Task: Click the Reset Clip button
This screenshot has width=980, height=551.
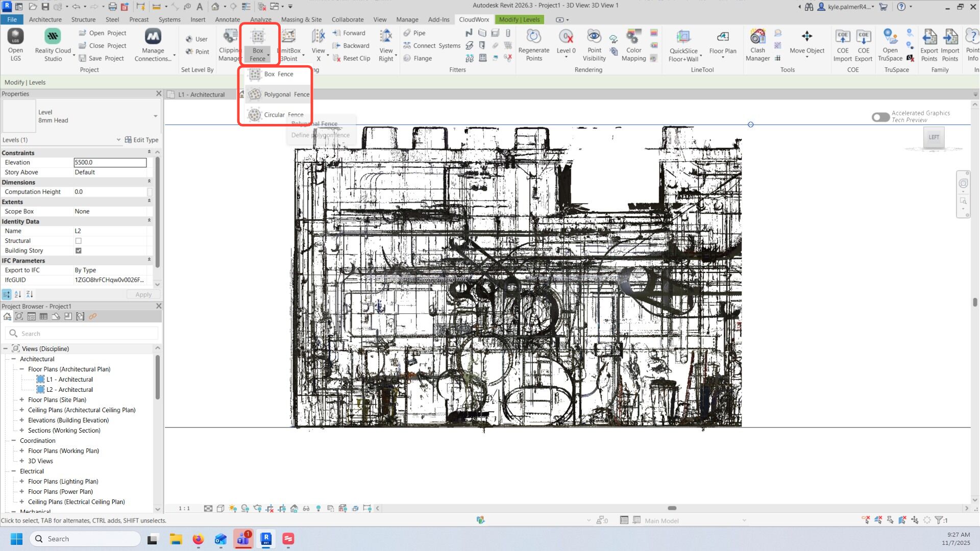Action: (351, 58)
